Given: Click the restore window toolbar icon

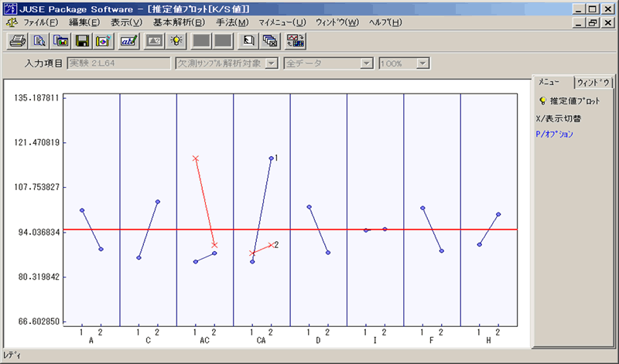Looking at the screenshot, I should (x=248, y=41).
